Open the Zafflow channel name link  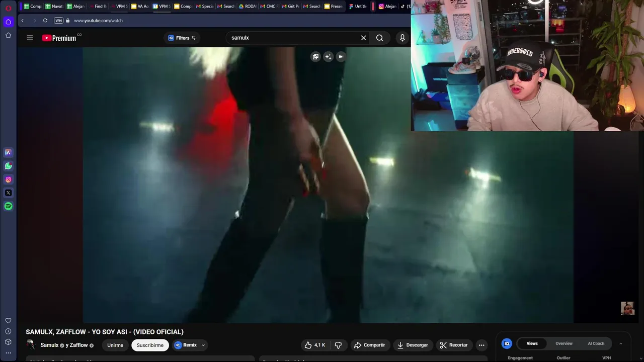pyautogui.click(x=78, y=345)
